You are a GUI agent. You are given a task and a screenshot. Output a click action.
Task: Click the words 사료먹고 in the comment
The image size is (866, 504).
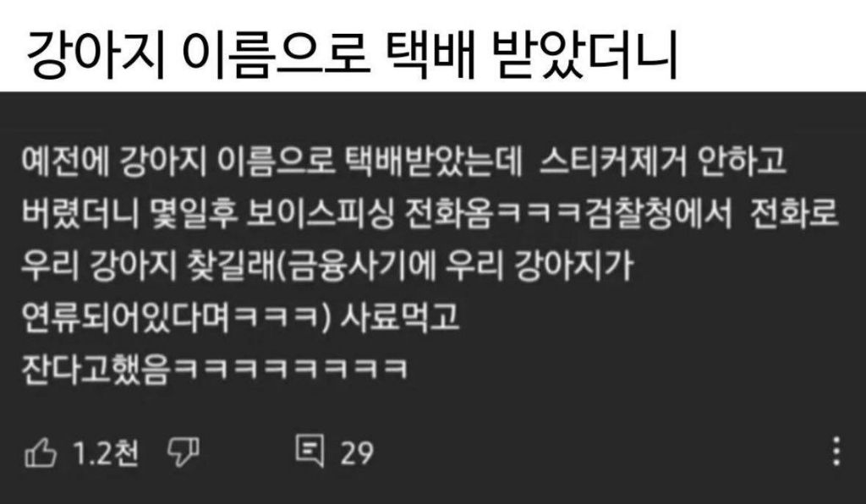pyautogui.click(x=399, y=317)
